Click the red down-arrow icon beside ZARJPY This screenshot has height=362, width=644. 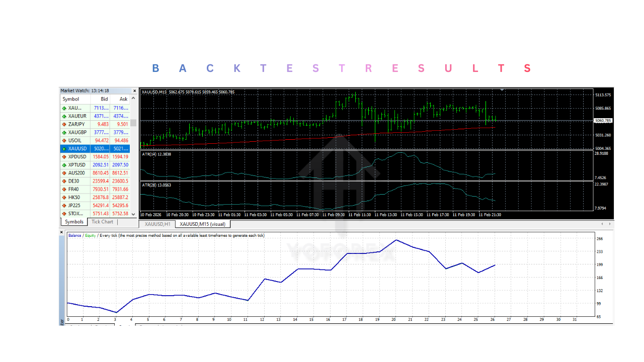click(x=65, y=124)
